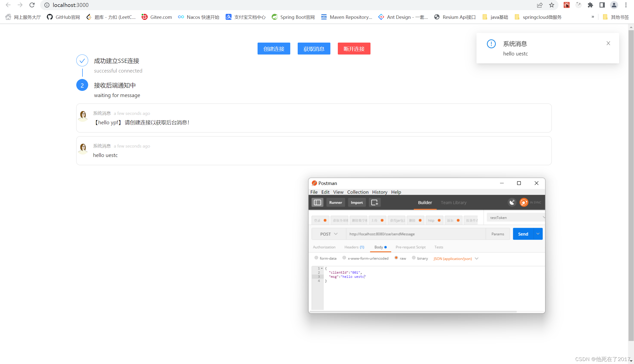The height and width of the screenshot is (364, 634).
Task: Click Postman sidebar toggle icon
Action: click(317, 202)
